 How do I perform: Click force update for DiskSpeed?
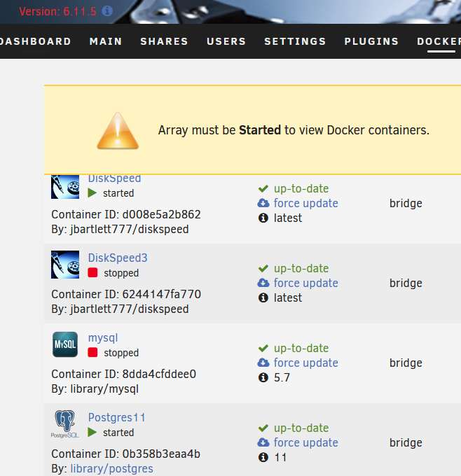pyautogui.click(x=305, y=203)
